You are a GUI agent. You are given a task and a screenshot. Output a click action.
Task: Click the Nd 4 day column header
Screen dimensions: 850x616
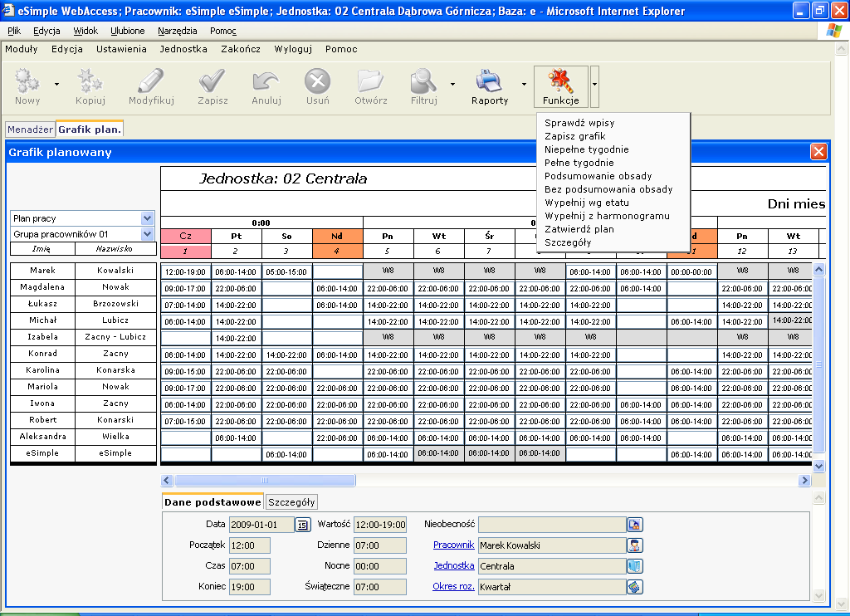[x=337, y=243]
